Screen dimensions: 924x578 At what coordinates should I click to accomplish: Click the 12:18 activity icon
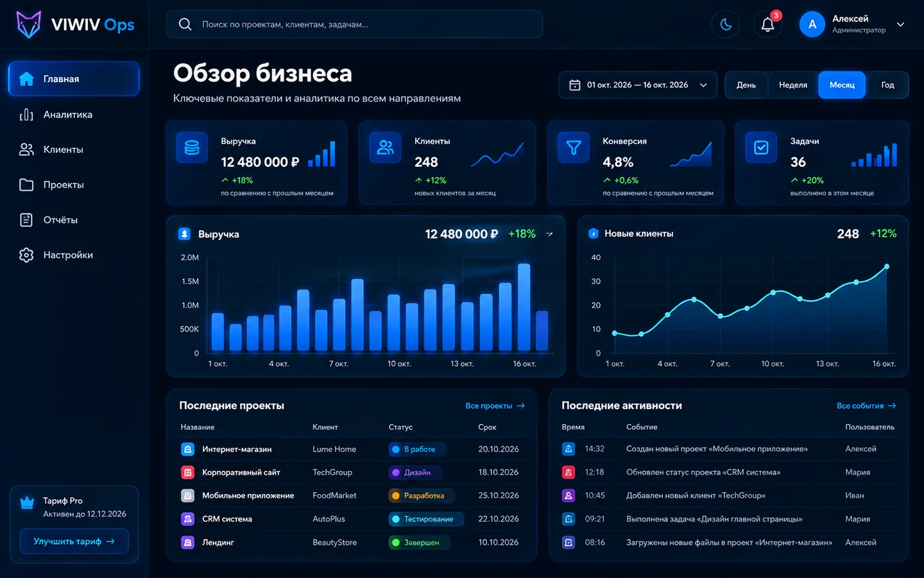[x=569, y=472]
